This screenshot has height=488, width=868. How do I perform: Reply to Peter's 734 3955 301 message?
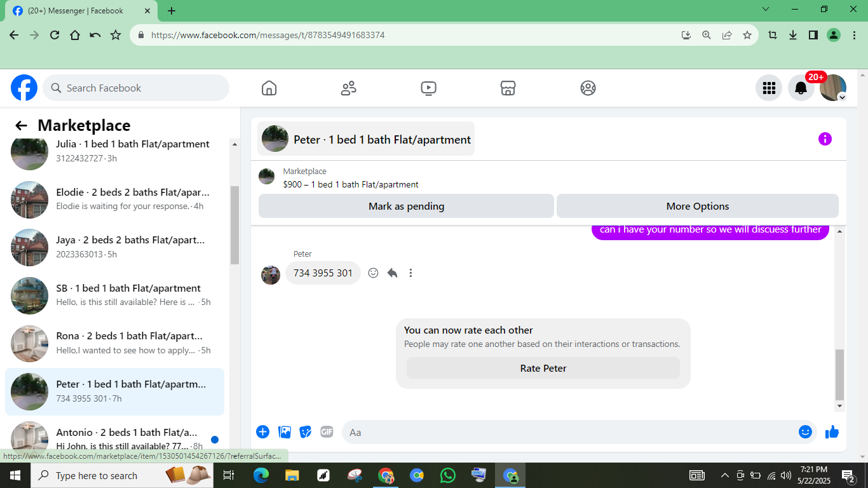(x=393, y=273)
